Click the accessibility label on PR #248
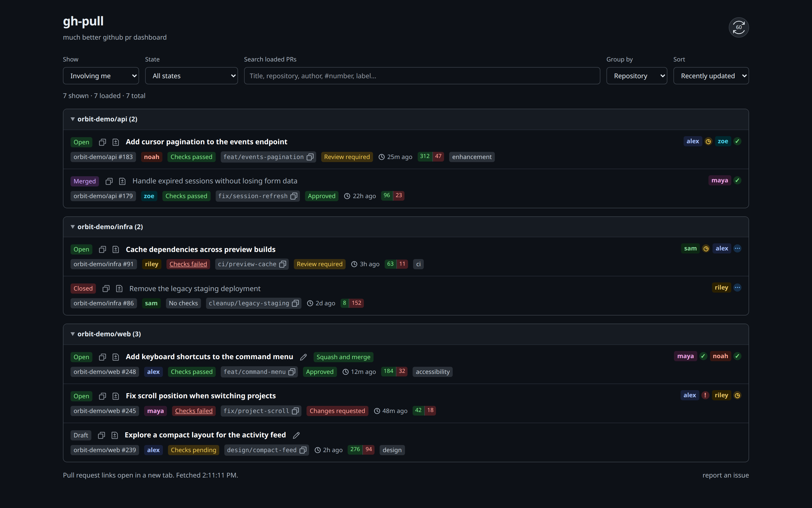Screen dimensions: 812x508 (x=432, y=372)
